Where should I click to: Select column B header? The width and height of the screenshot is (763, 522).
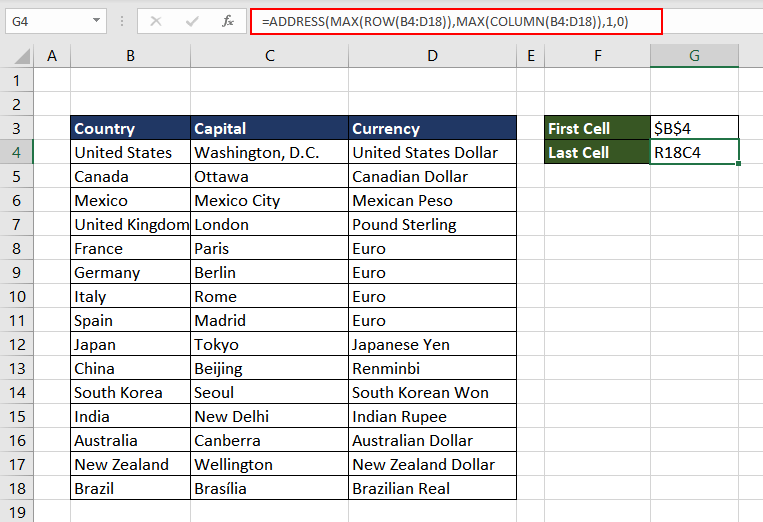(130, 56)
